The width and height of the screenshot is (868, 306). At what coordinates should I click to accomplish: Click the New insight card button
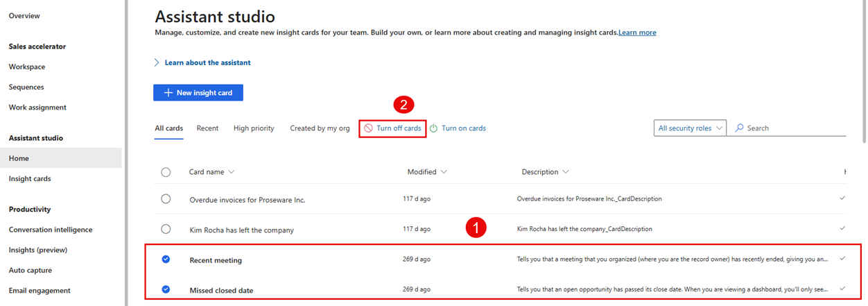198,93
